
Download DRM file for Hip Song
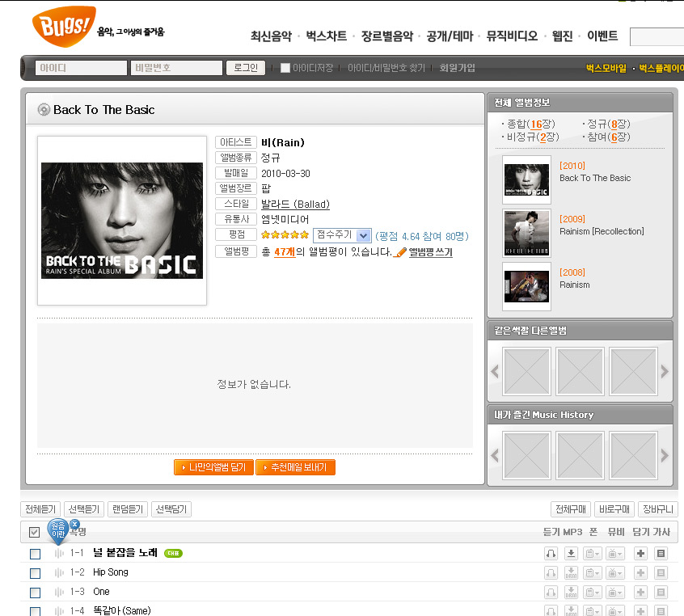(x=571, y=572)
